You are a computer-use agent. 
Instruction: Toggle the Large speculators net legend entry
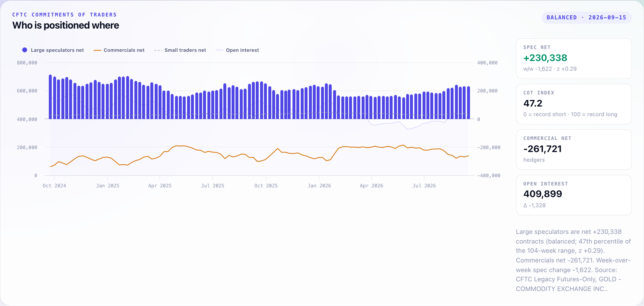(53, 50)
